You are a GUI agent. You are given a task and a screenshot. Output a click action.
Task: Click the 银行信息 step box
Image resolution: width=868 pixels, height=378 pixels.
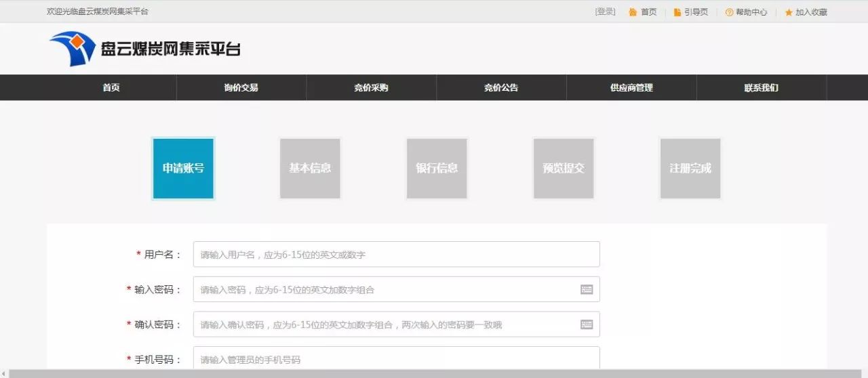click(x=437, y=169)
